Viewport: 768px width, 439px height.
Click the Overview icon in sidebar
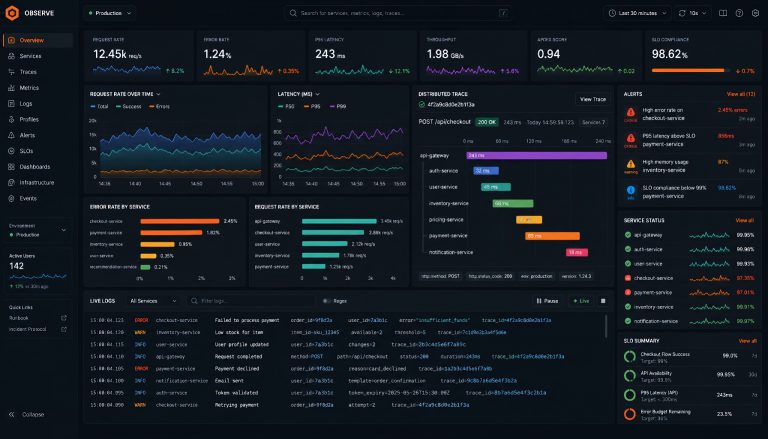pos(11,40)
